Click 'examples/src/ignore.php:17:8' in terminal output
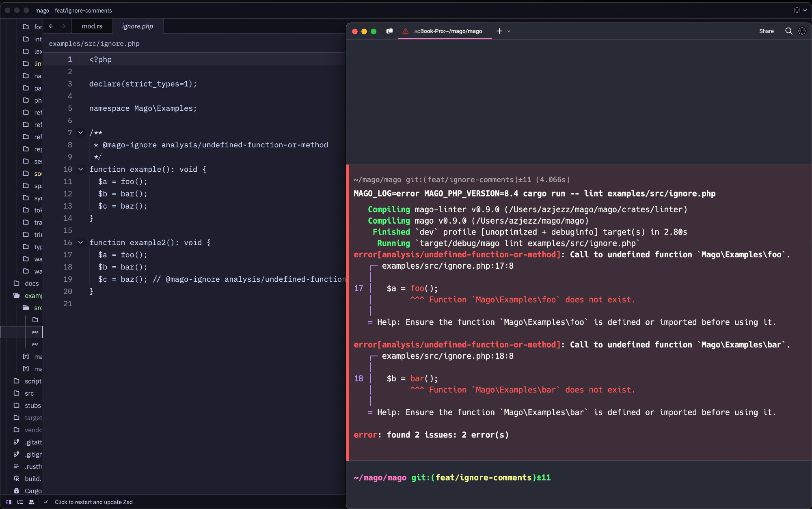 tap(447, 266)
